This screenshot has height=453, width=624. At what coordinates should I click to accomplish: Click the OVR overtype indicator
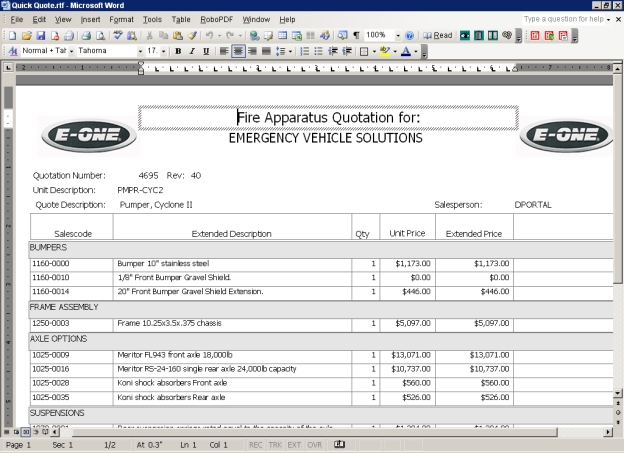pos(314,445)
